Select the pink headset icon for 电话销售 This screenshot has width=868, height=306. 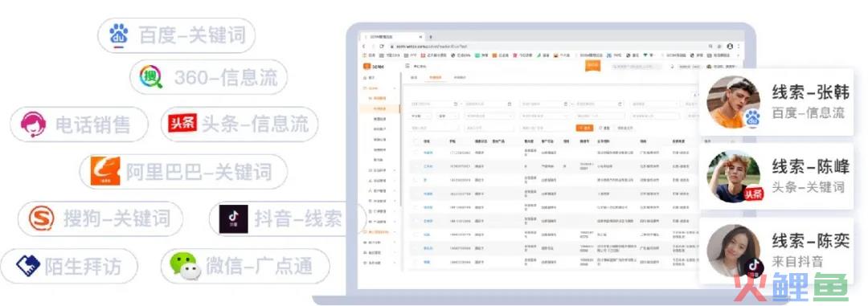click(x=33, y=124)
